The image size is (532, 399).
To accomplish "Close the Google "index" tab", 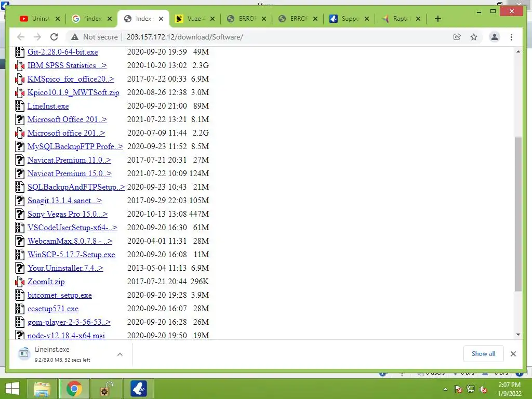I will 110,19.
